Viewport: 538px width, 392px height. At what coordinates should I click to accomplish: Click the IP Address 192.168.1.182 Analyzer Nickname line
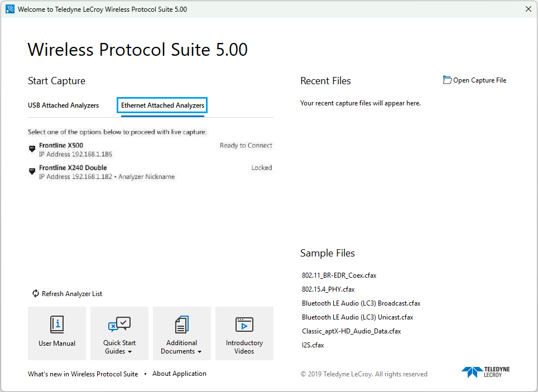coord(107,177)
